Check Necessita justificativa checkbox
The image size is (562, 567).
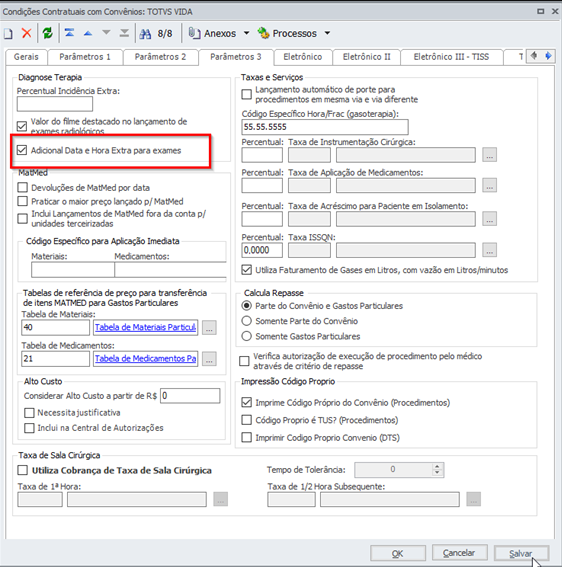point(29,413)
